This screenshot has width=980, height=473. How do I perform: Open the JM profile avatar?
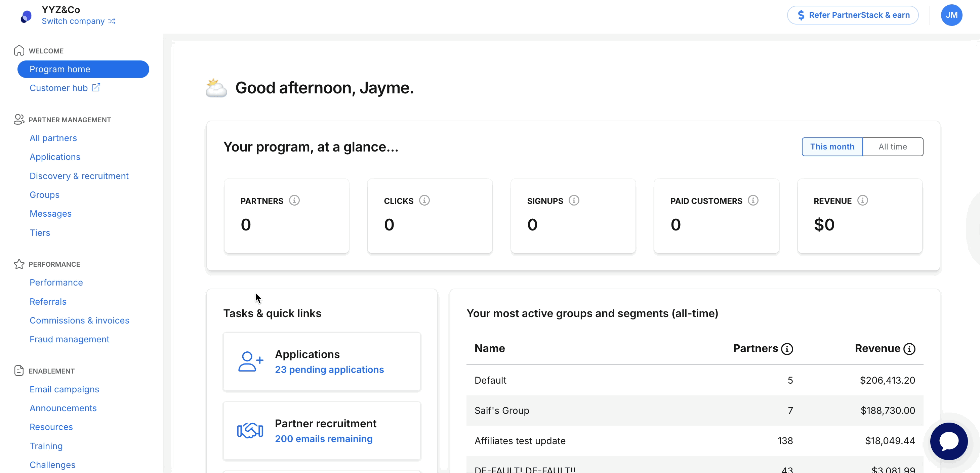click(951, 15)
